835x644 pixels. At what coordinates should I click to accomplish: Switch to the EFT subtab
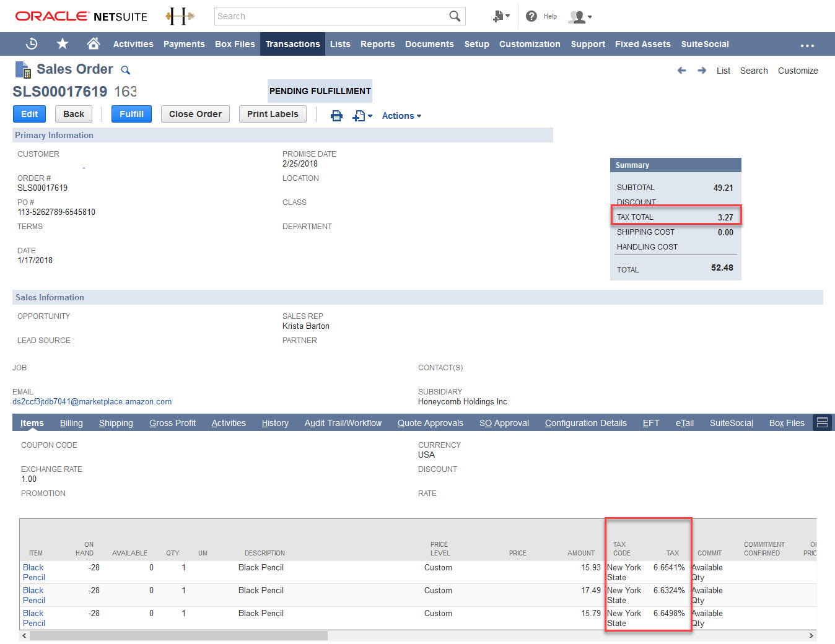pos(651,423)
